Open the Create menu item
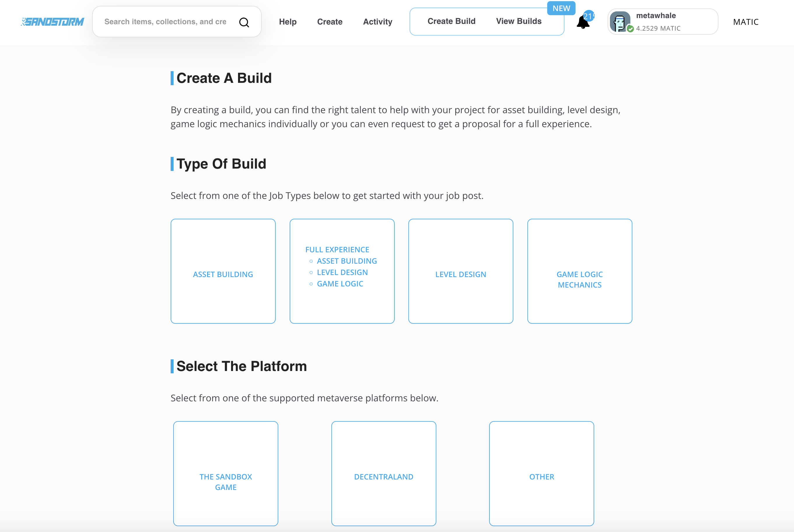The image size is (794, 532). click(x=330, y=22)
